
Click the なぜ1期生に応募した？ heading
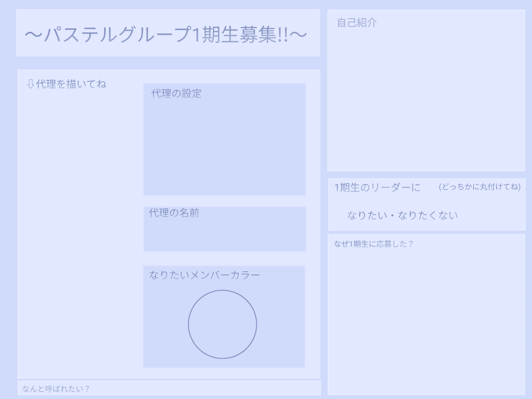pyautogui.click(x=374, y=244)
